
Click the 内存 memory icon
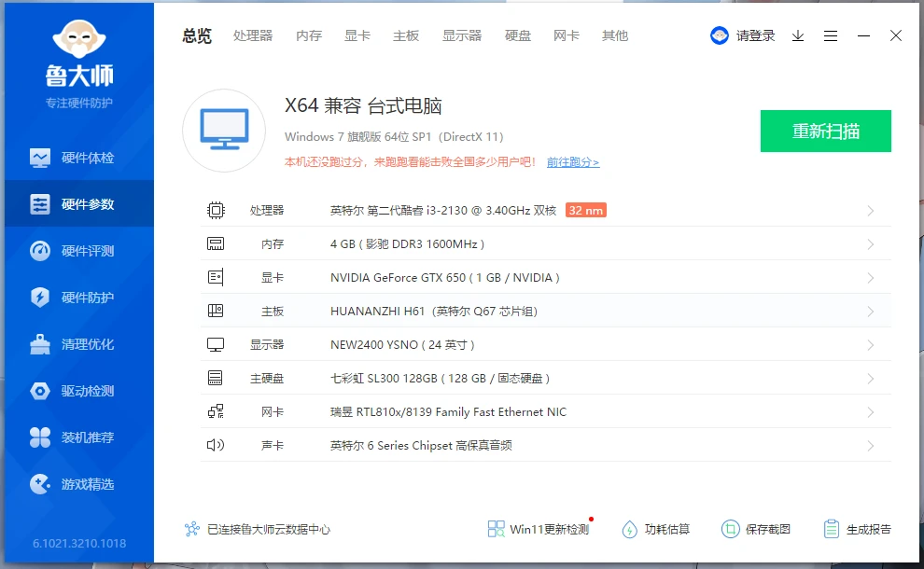(x=216, y=243)
